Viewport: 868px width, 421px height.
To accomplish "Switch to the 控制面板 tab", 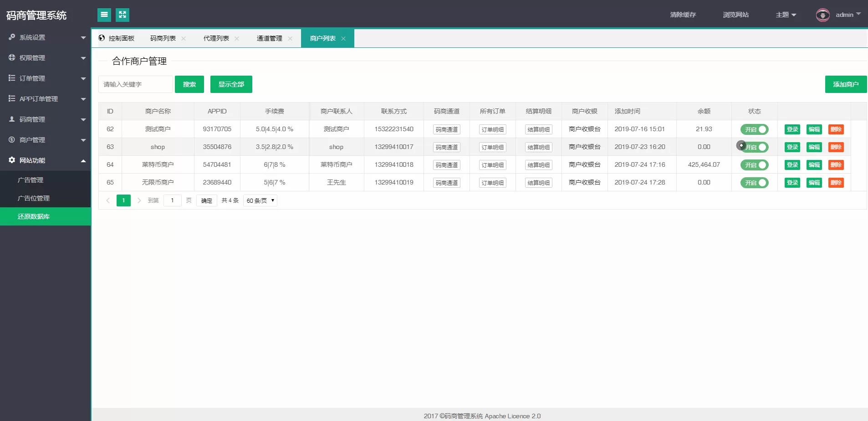I will [117, 38].
